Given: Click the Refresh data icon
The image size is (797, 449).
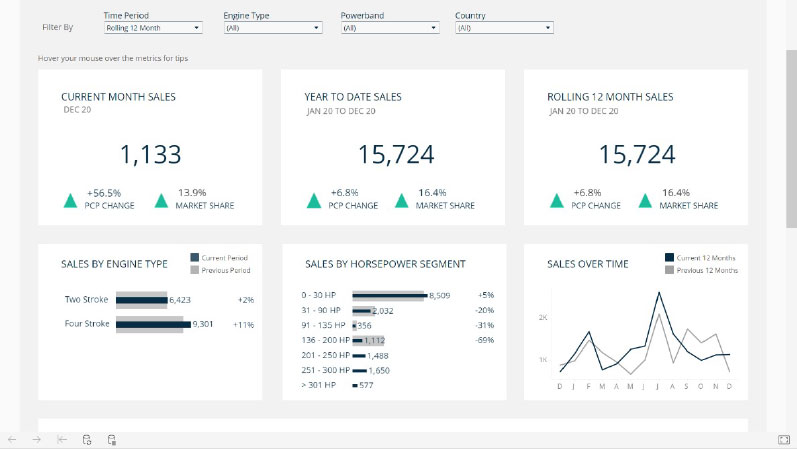Looking at the screenshot, I should [87, 439].
